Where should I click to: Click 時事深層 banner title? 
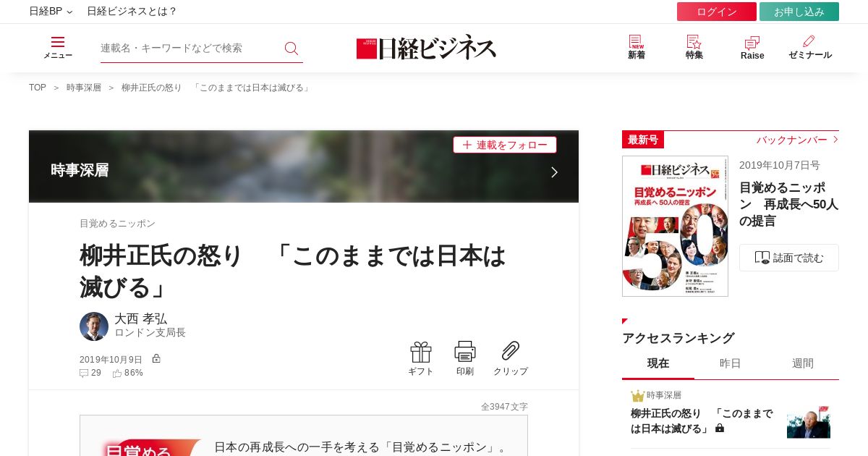(x=80, y=170)
